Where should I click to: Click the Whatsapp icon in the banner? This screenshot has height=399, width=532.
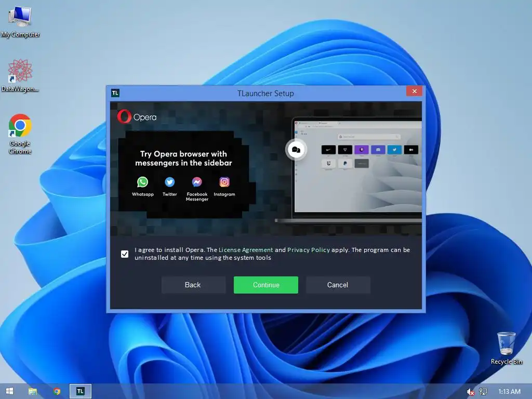tap(142, 182)
